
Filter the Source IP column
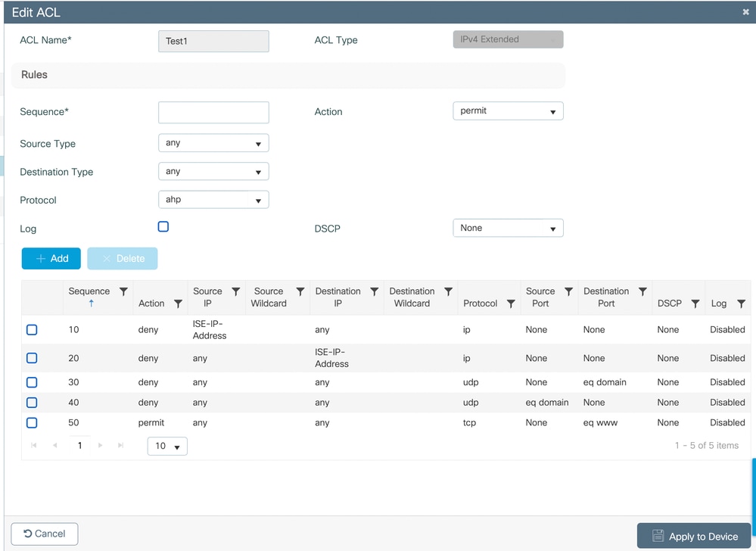tap(235, 290)
